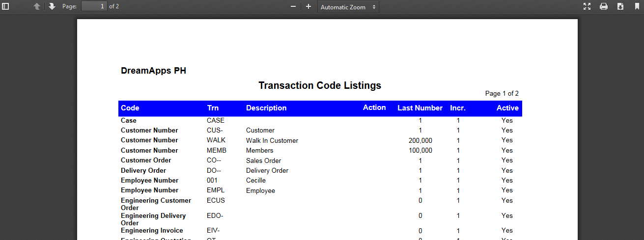This screenshot has height=240, width=644.
Task: Click the bookmark current view icon
Action: tap(637, 6)
